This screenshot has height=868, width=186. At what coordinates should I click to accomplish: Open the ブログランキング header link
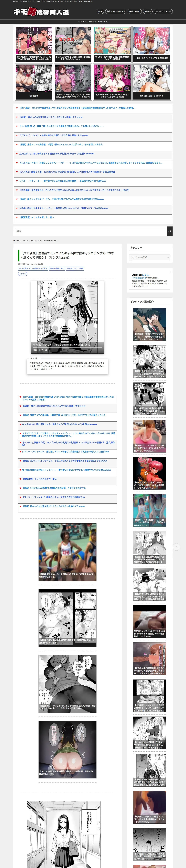[163, 11]
